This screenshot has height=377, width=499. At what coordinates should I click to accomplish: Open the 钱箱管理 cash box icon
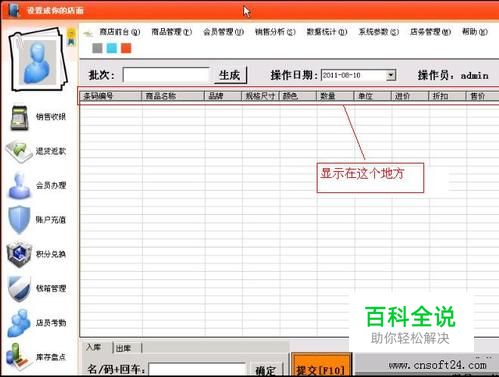click(19, 288)
